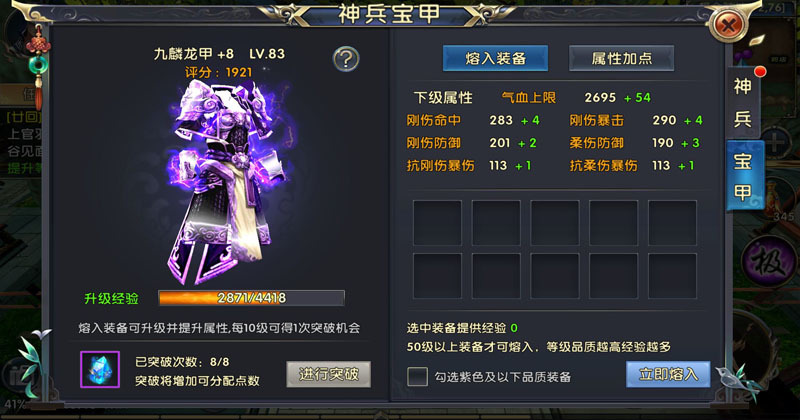This screenshot has height=420, width=800.
Task: Click the blue breakthrough crystal icon
Action: tap(100, 369)
